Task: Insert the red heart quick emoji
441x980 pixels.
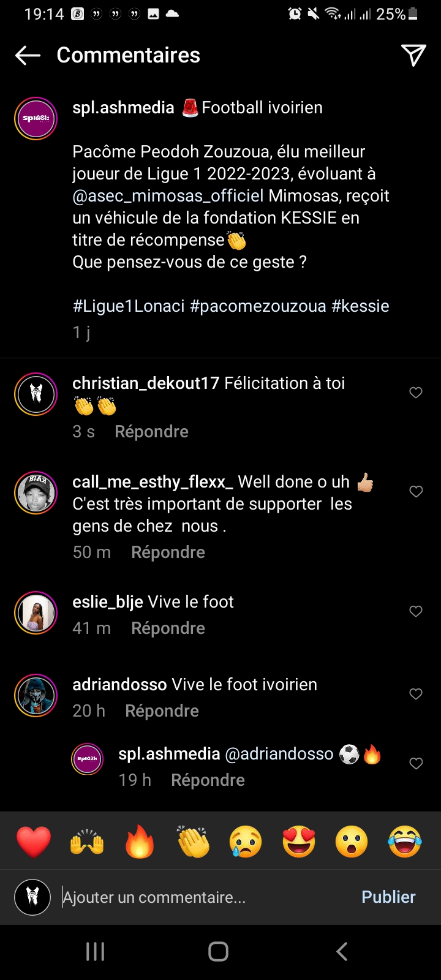Action: 34,841
